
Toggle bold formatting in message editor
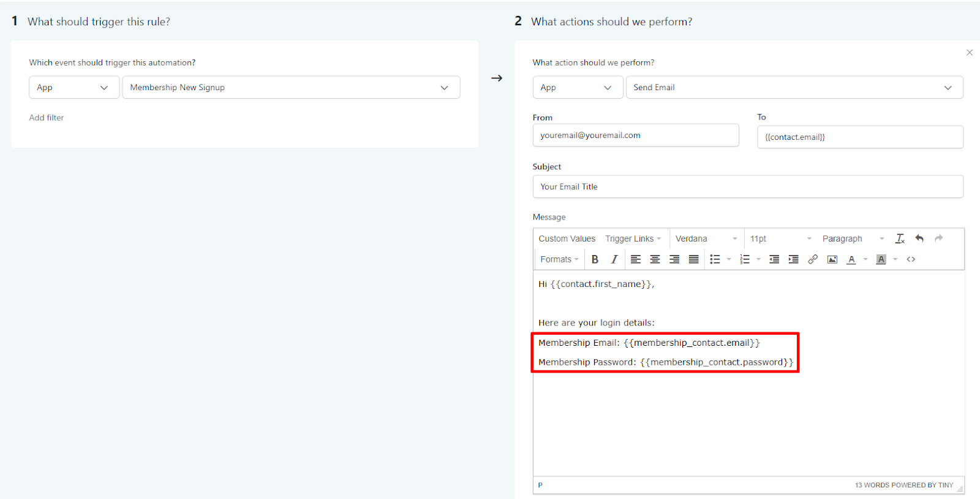(595, 259)
